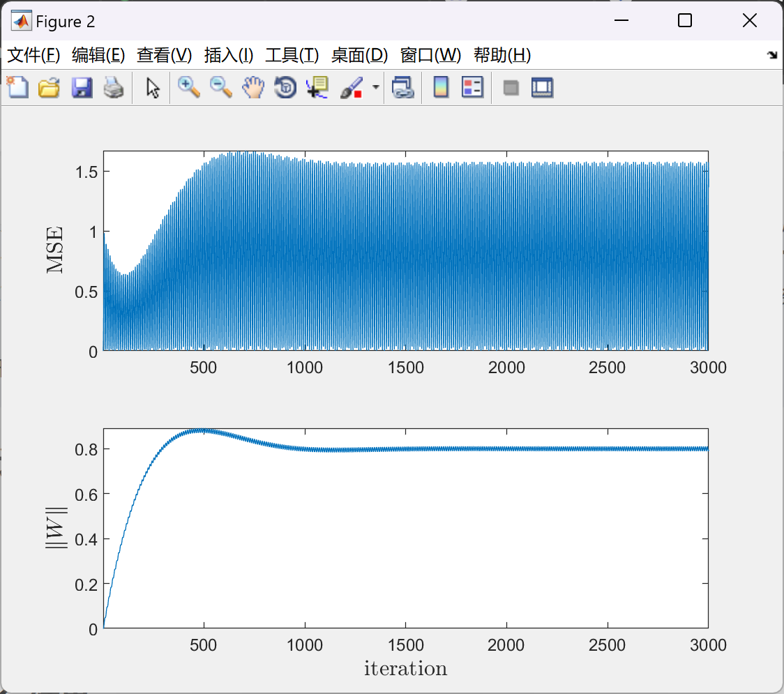Image resolution: width=784 pixels, height=694 pixels.
Task: Open the 文件(F) menu
Action: (x=33, y=55)
